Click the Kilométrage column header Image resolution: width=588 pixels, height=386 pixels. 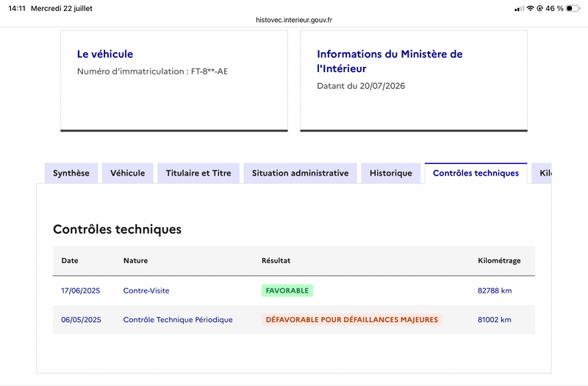pyautogui.click(x=499, y=261)
